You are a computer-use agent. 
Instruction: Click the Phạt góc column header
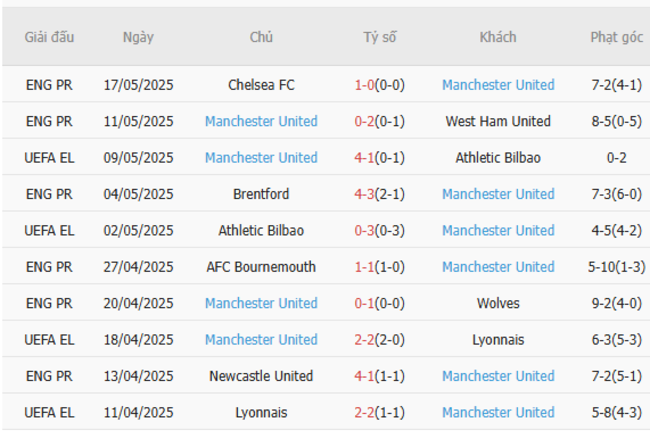click(616, 37)
